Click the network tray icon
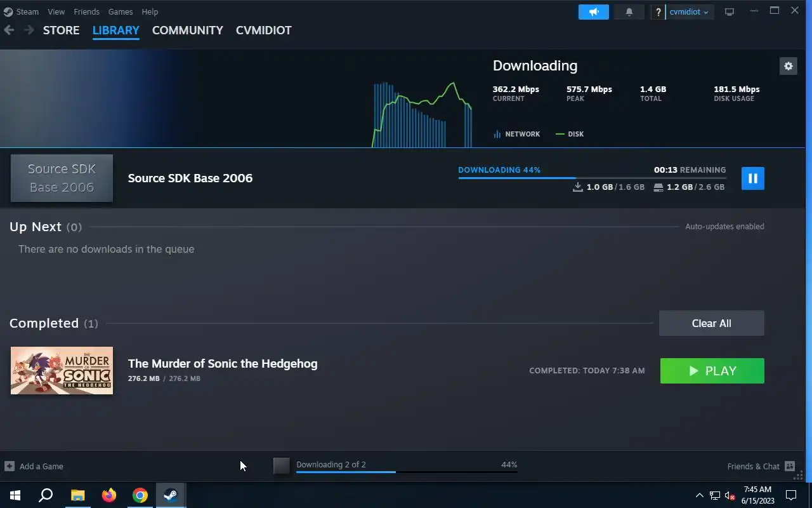 [715, 495]
